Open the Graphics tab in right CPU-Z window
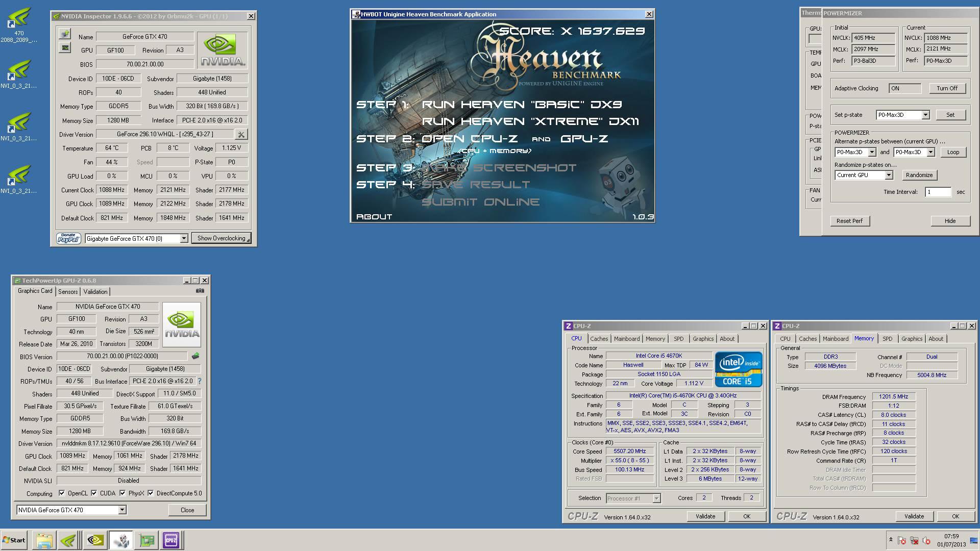The height and width of the screenshot is (551, 980). (912, 339)
